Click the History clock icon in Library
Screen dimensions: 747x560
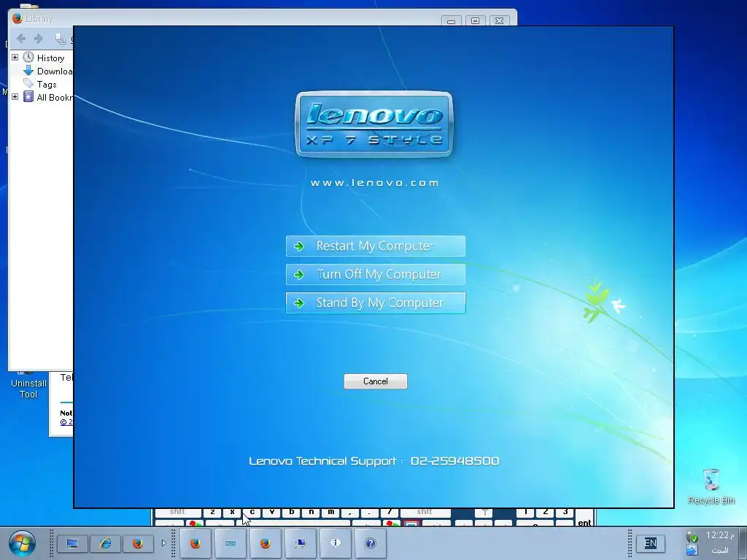coord(28,58)
